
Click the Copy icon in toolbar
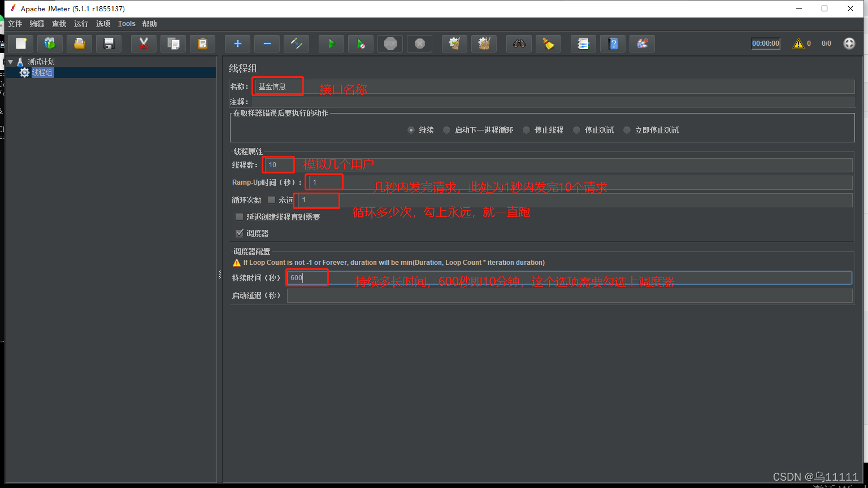173,43
